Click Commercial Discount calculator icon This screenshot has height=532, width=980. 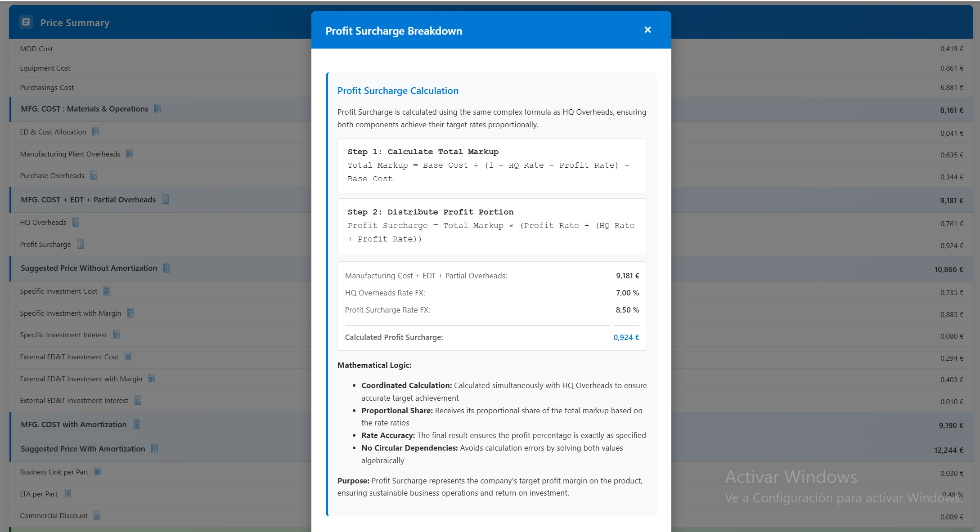pos(97,515)
